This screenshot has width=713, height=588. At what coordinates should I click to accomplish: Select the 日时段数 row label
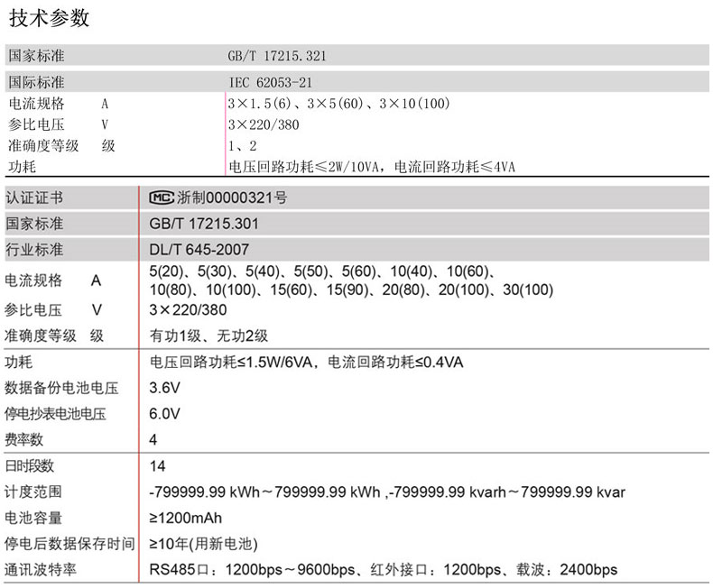click(30, 466)
